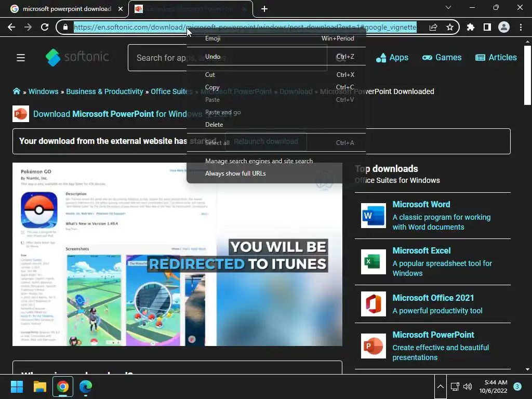This screenshot has width=532, height=399.
Task: Click the scrollbar down arrow
Action: tap(527, 369)
